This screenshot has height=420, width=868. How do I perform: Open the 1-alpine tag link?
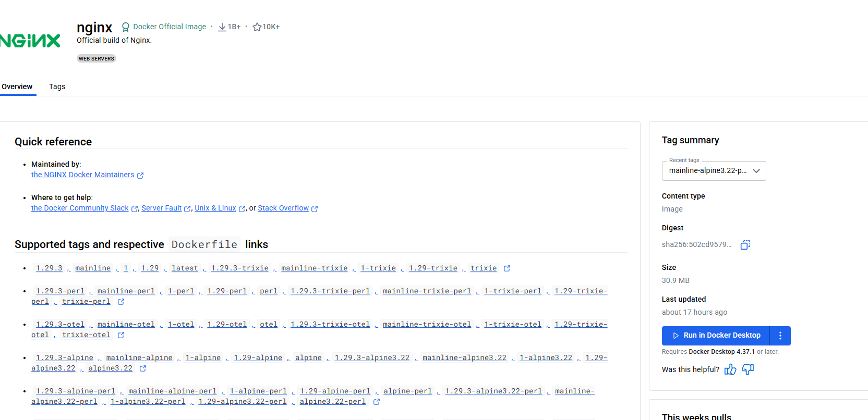(x=203, y=357)
